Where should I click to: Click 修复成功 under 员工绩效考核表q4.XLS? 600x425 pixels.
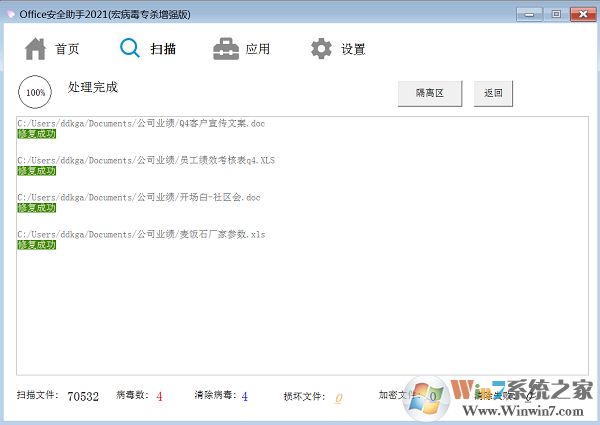(x=37, y=171)
